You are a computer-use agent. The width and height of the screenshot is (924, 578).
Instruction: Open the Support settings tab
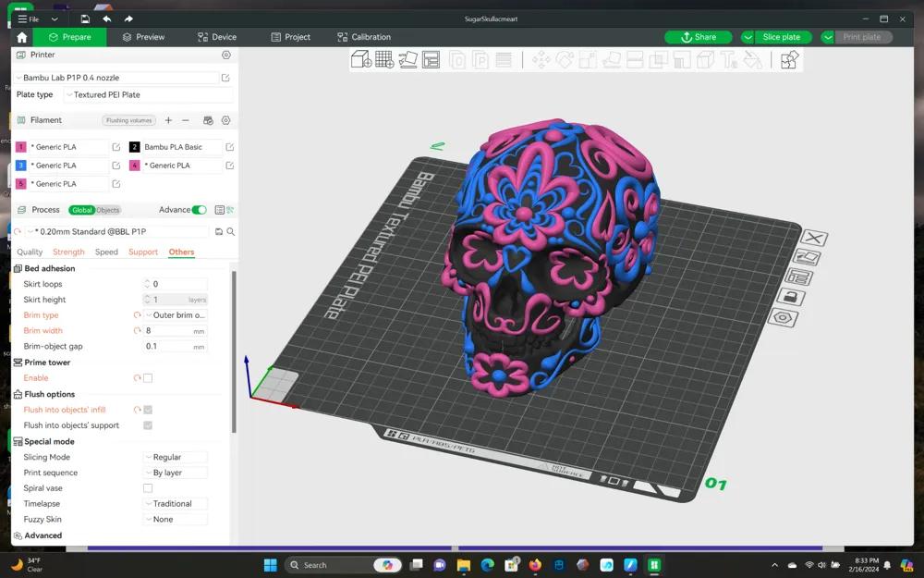[143, 252]
